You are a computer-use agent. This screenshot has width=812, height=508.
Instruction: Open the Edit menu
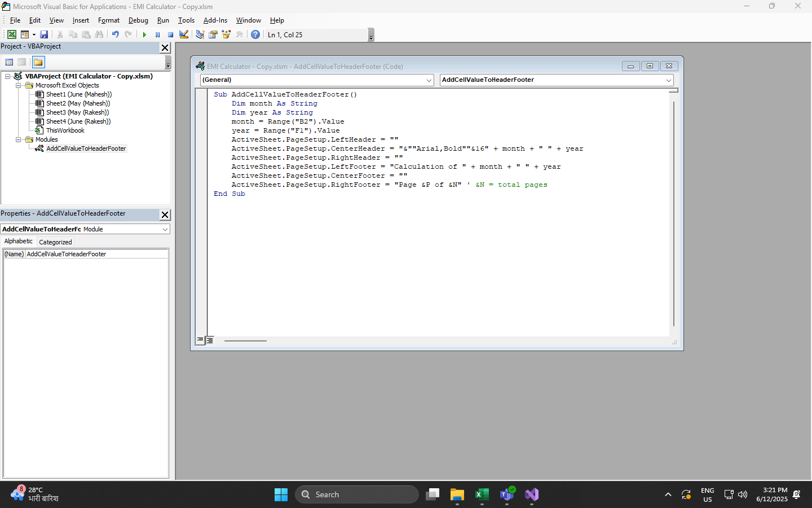pos(35,20)
